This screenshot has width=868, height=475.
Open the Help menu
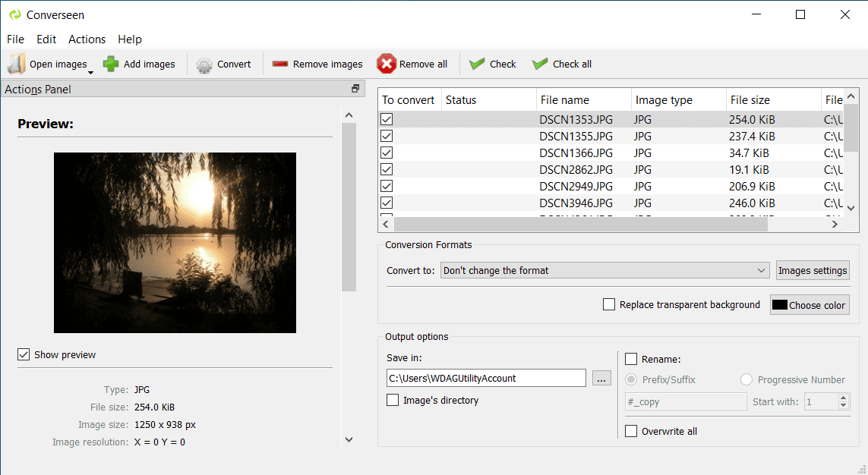coord(130,39)
